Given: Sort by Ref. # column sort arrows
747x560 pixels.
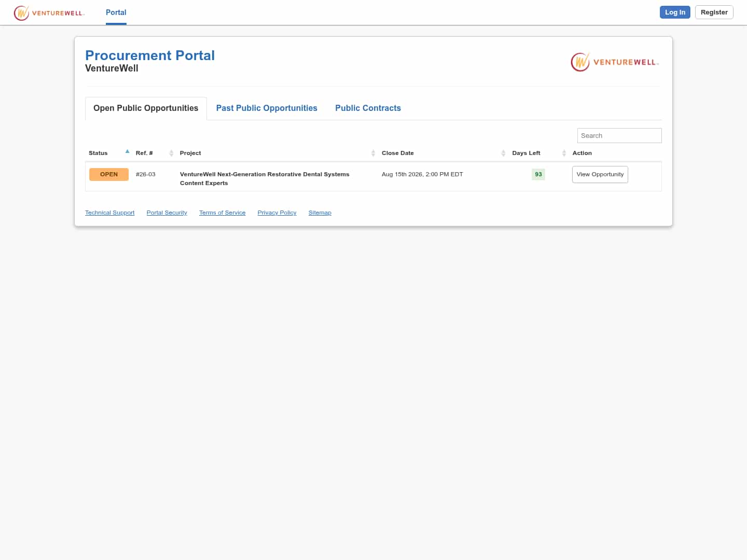Looking at the screenshot, I should tap(171, 153).
